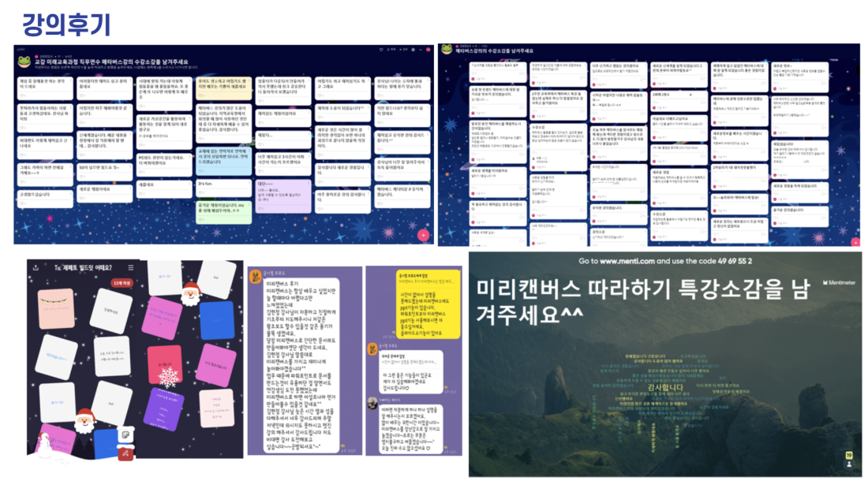Click the photo avatar of the last chat sender
The image size is (868, 488).
pyautogui.click(x=372, y=404)
